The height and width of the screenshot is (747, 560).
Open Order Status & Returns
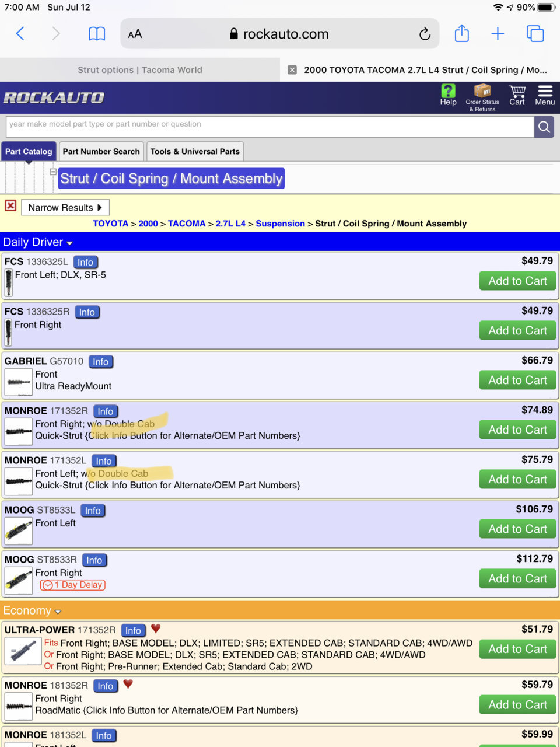click(x=482, y=97)
